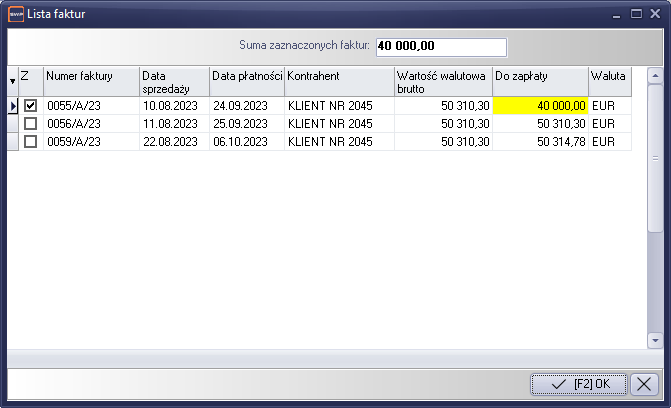Close dialog with the X cancel button

tap(646, 384)
